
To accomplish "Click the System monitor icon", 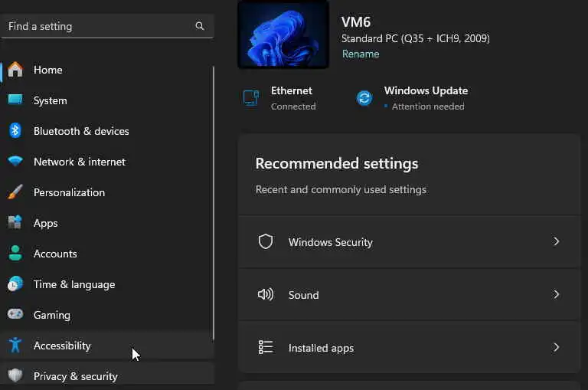I will click(15, 100).
